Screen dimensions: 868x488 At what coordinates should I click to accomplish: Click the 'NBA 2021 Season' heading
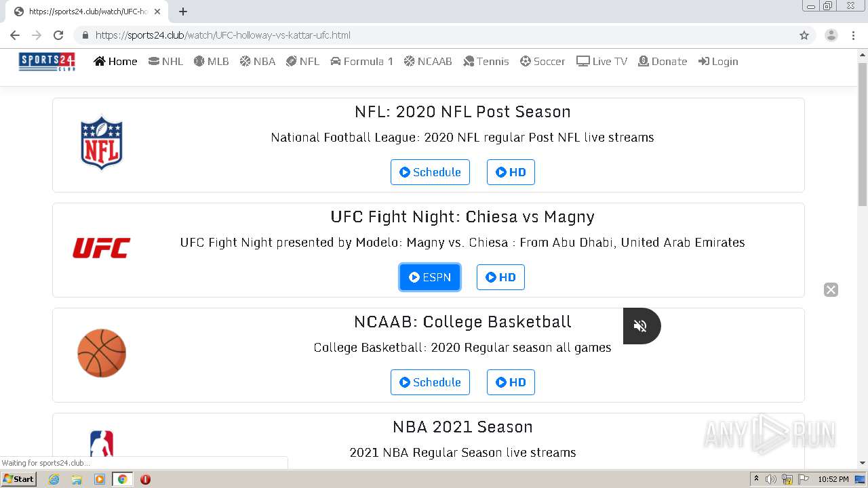(x=462, y=427)
